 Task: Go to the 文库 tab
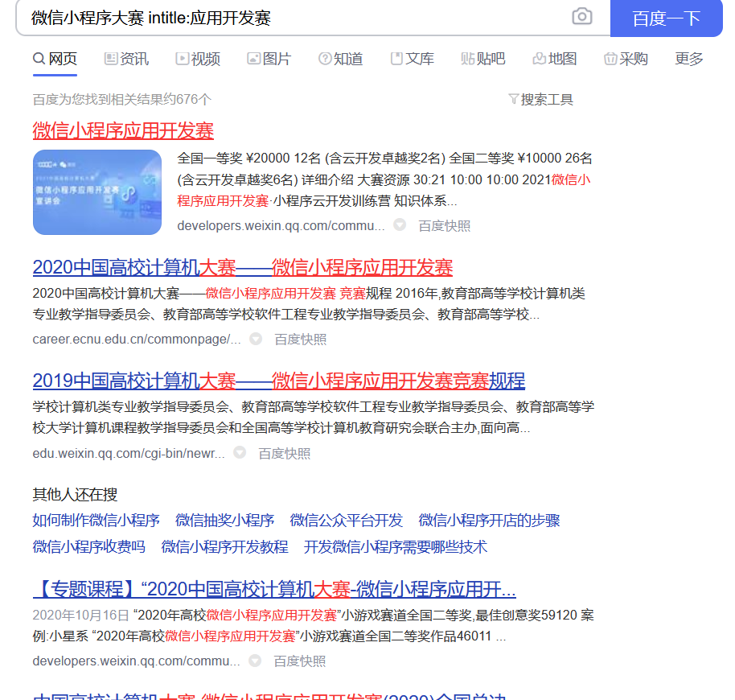412,59
